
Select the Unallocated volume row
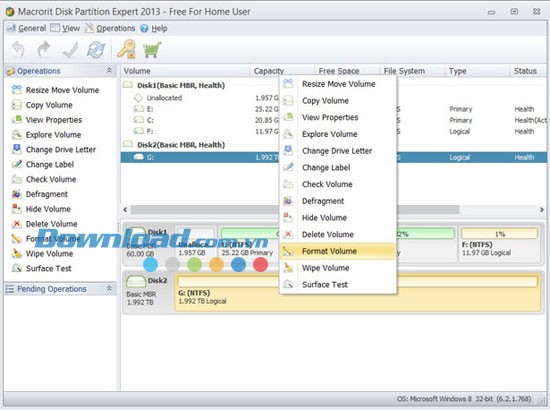pos(200,98)
